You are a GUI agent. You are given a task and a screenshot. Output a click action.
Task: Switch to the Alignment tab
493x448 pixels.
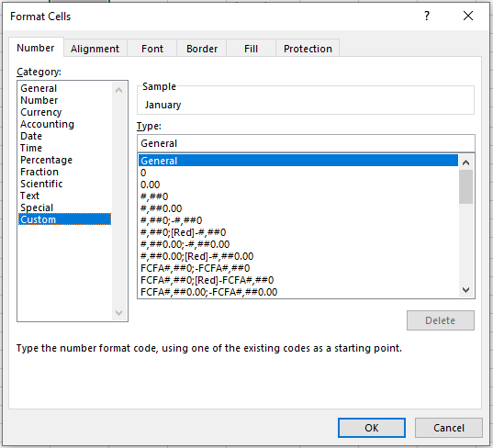(95, 49)
